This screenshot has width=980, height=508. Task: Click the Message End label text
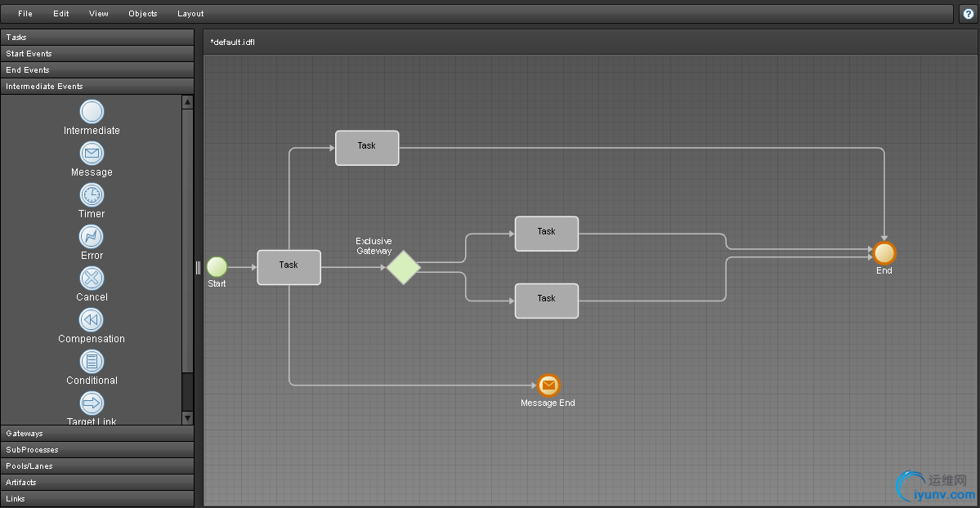(x=548, y=403)
